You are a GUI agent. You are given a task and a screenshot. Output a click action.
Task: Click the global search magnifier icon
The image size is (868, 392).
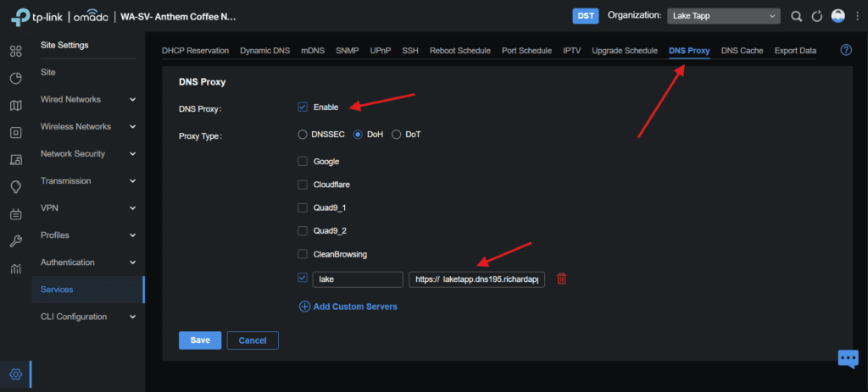[x=797, y=16]
